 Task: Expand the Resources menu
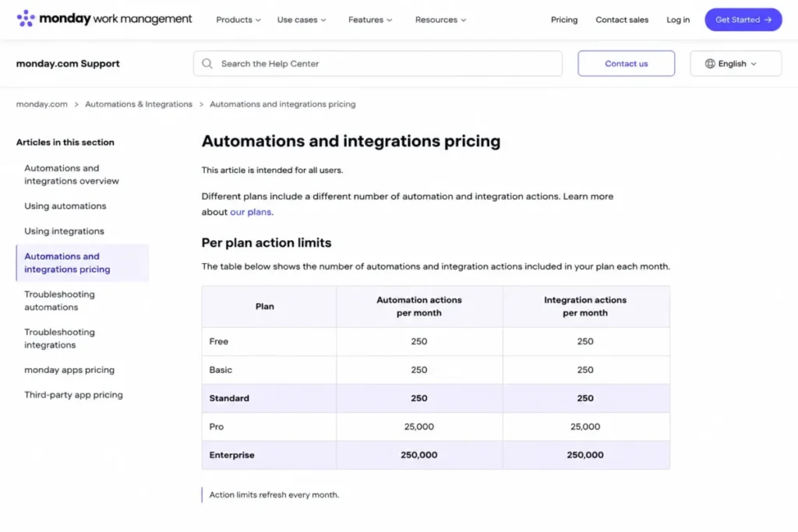[x=440, y=19]
